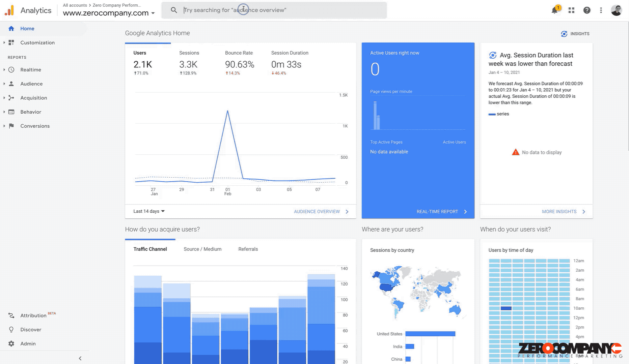This screenshot has width=629, height=364.
Task: Click the page scrollbar on the right
Action: tap(628, 86)
